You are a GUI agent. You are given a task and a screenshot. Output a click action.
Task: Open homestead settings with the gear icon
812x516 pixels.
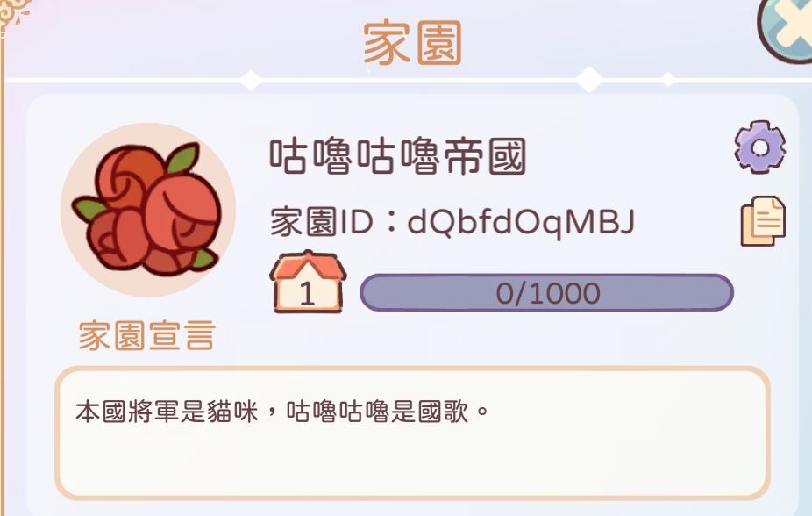tap(759, 147)
